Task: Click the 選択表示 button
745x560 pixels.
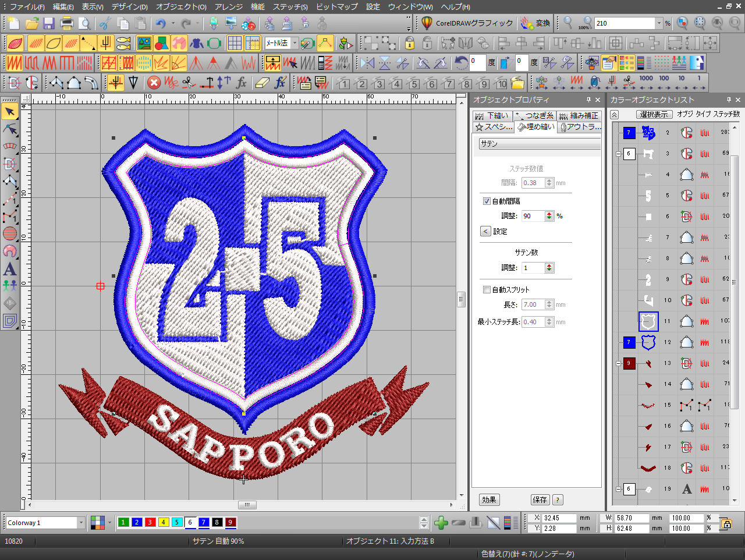Action: coord(655,115)
